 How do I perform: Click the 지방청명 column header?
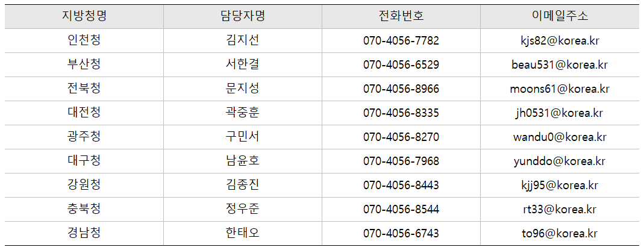[x=84, y=16]
